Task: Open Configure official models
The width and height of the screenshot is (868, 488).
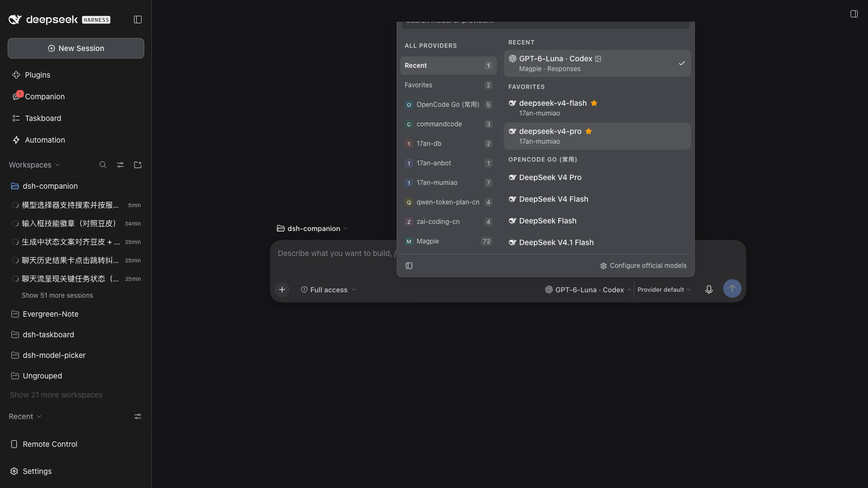Action: click(643, 266)
